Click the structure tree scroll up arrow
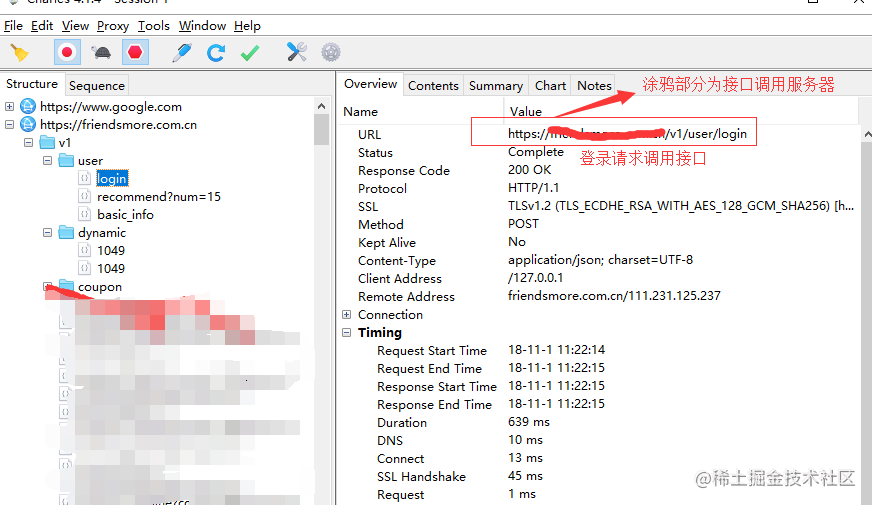 click(321, 106)
